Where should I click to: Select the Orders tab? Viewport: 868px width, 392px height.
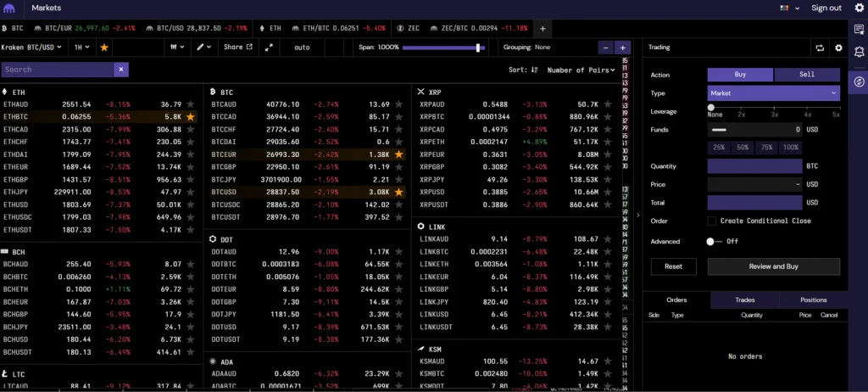pyautogui.click(x=676, y=300)
